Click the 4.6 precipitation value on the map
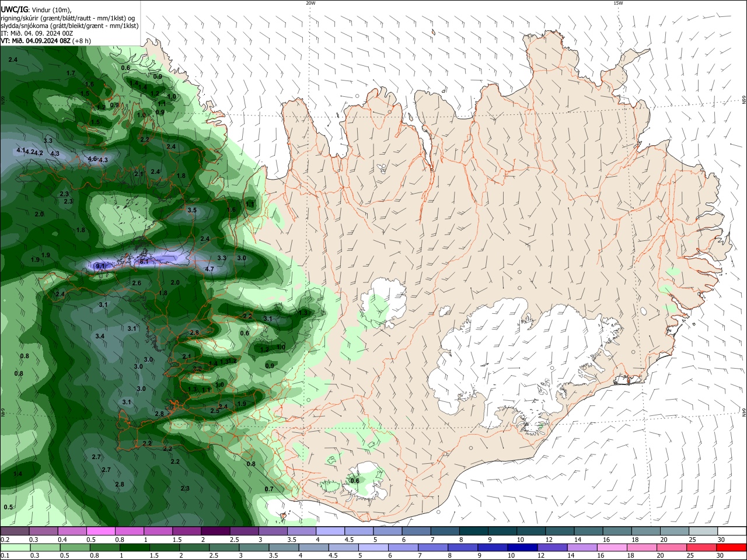747x560 pixels. (92, 159)
